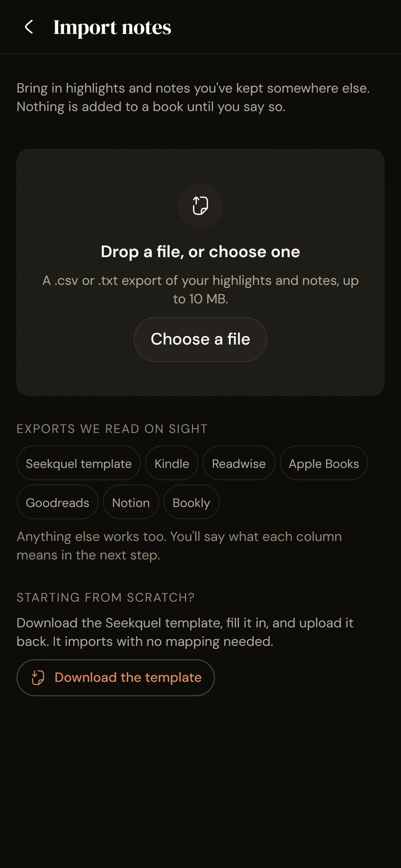Select the Bookly export chip
Screen dimensions: 401x868
192,502
